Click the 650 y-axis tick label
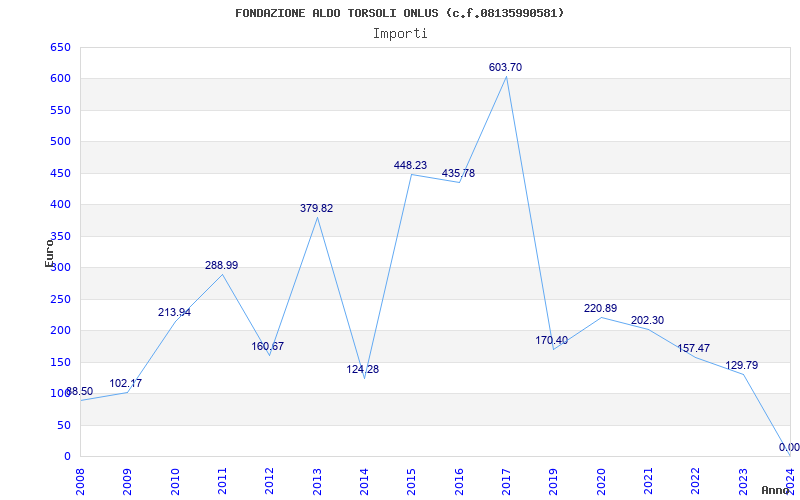This screenshot has height=500, width=800. point(60,47)
